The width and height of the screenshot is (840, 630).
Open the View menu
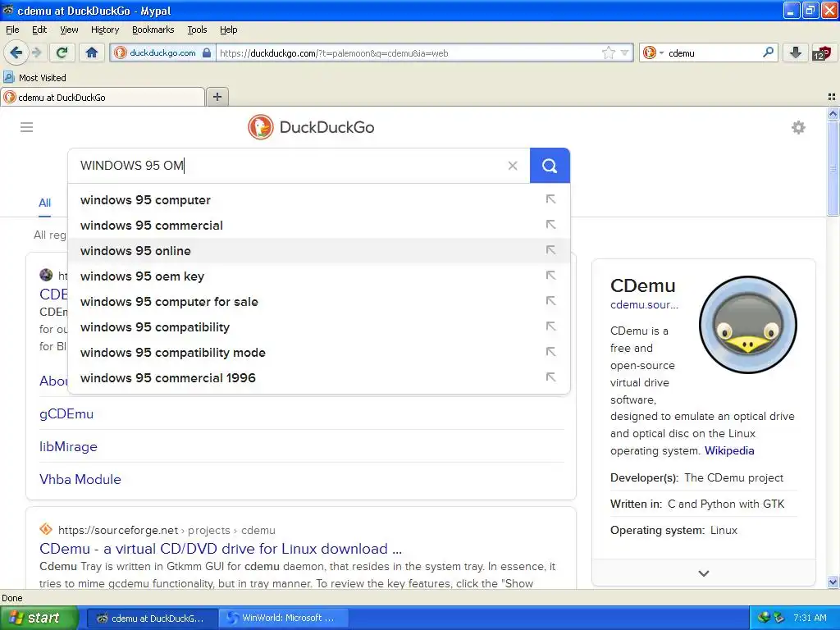click(x=69, y=30)
